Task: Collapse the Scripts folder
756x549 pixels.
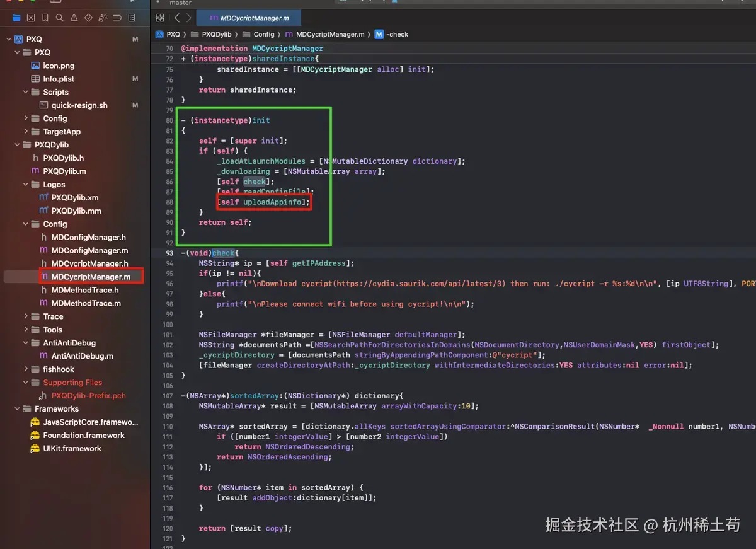Action: [26, 92]
